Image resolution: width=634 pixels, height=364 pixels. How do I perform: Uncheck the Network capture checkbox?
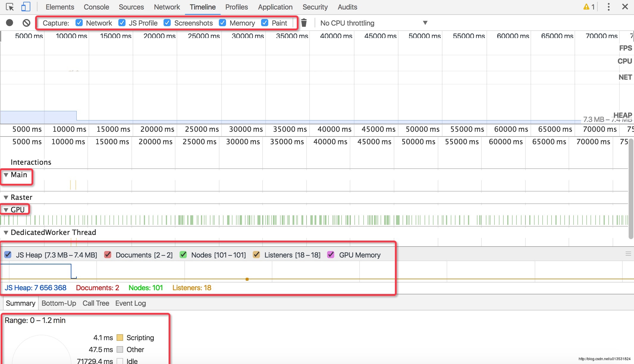pyautogui.click(x=79, y=23)
